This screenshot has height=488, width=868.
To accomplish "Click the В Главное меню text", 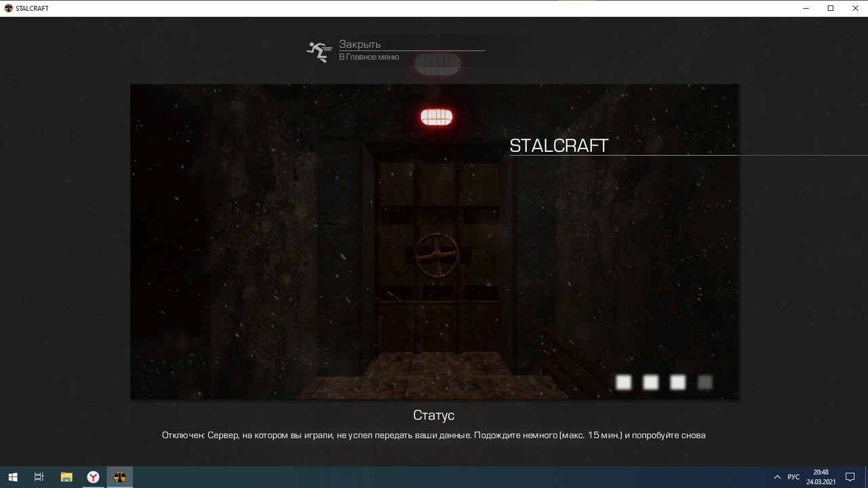I will pos(369,57).
